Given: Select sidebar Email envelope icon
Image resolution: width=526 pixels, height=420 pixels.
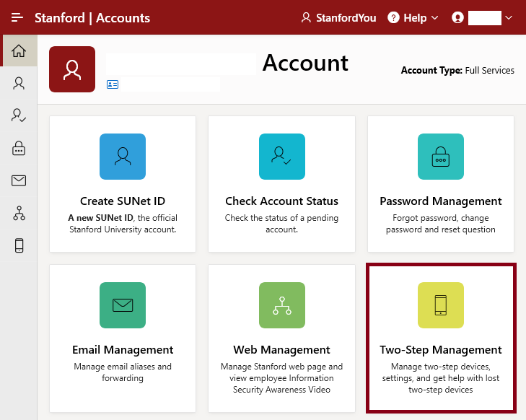Looking at the screenshot, I should coord(19,180).
